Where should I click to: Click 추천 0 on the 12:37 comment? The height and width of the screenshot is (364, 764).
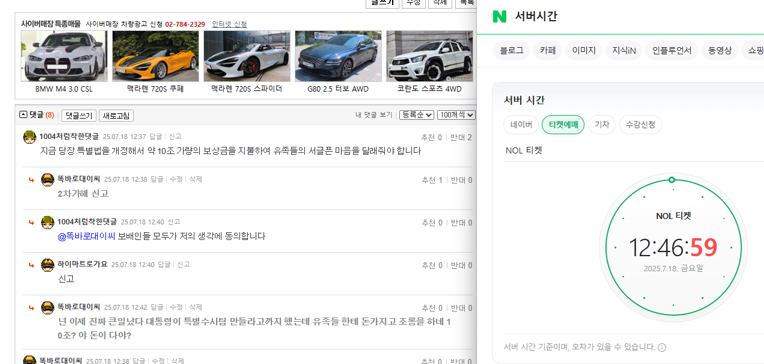432,137
